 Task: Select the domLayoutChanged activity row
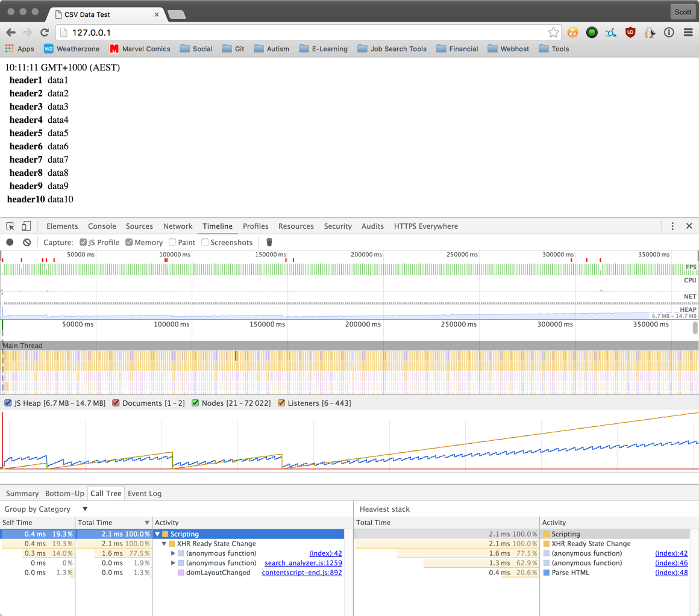pyautogui.click(x=172, y=573)
